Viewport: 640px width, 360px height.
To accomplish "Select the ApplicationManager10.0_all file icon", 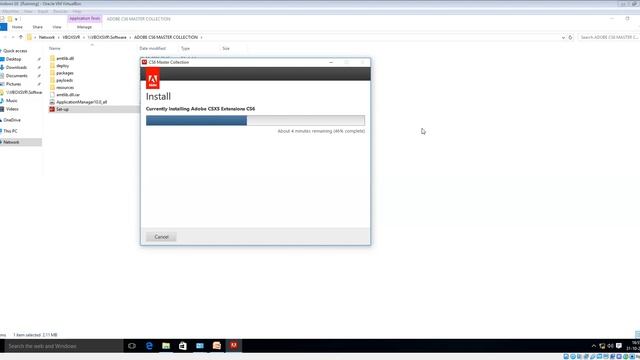I will (x=52, y=102).
